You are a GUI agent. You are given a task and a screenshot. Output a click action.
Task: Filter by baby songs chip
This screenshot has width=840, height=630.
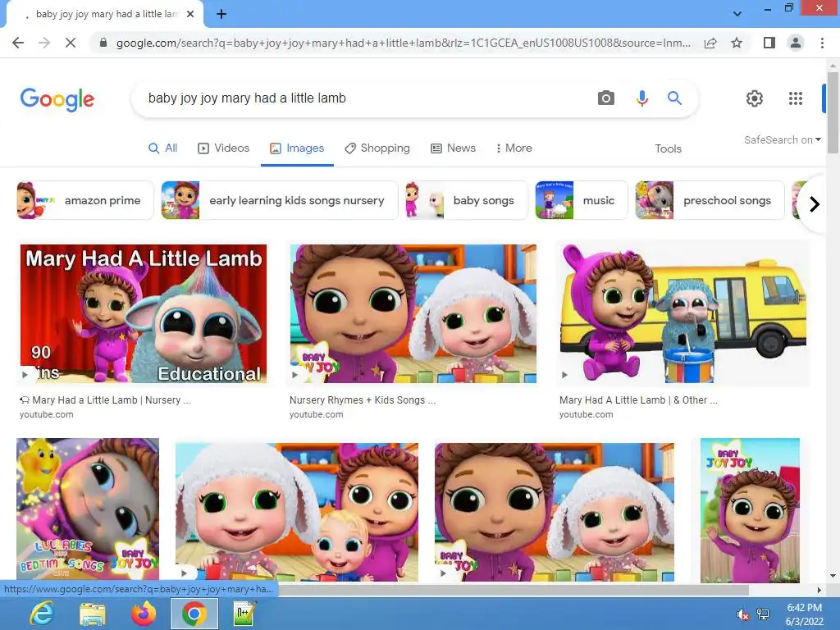pos(466,200)
